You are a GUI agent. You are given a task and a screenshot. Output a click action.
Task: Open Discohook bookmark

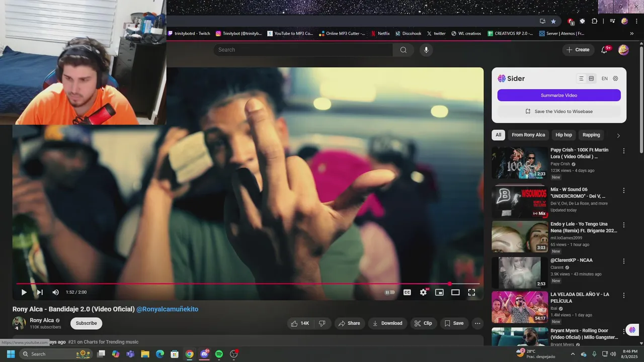pos(408,34)
